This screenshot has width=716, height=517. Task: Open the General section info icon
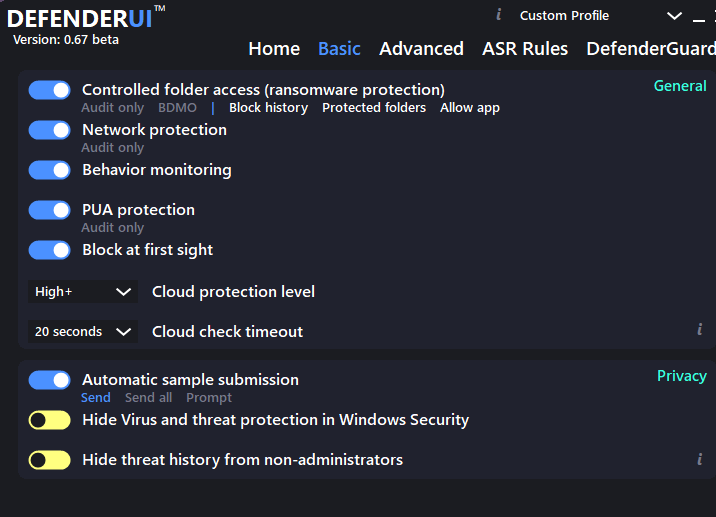(x=700, y=329)
